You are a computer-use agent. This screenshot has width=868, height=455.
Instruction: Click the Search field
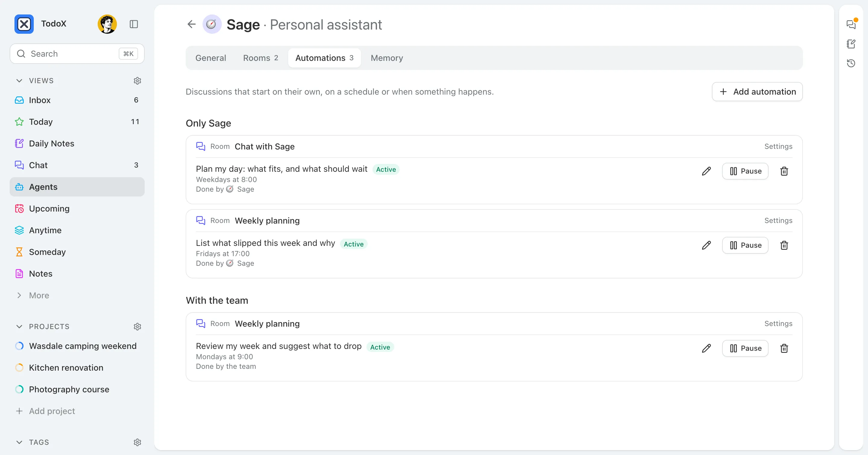[x=77, y=54]
